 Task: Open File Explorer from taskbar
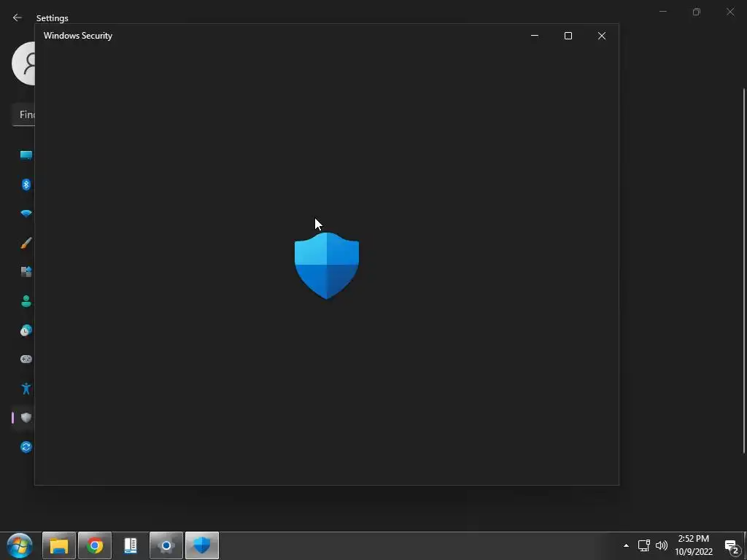(59, 545)
